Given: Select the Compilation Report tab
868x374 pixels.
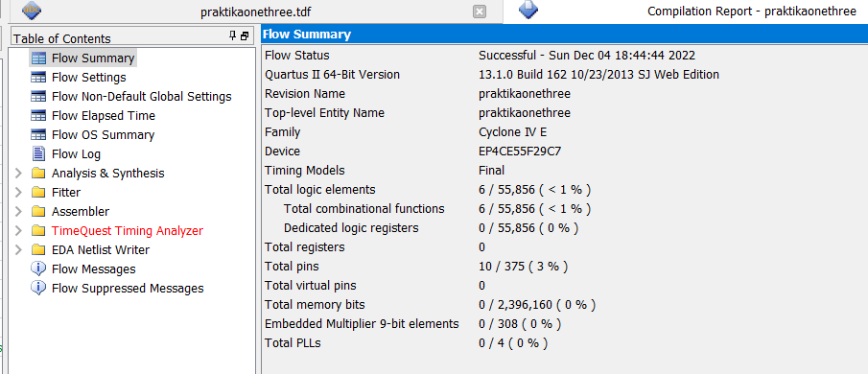Looking at the screenshot, I should point(686,12).
